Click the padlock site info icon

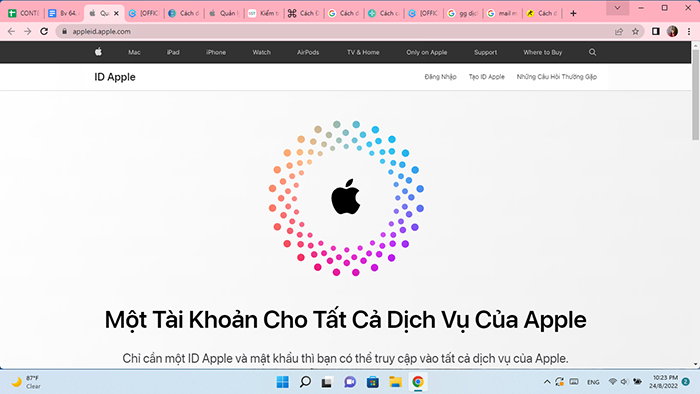pyautogui.click(x=64, y=31)
